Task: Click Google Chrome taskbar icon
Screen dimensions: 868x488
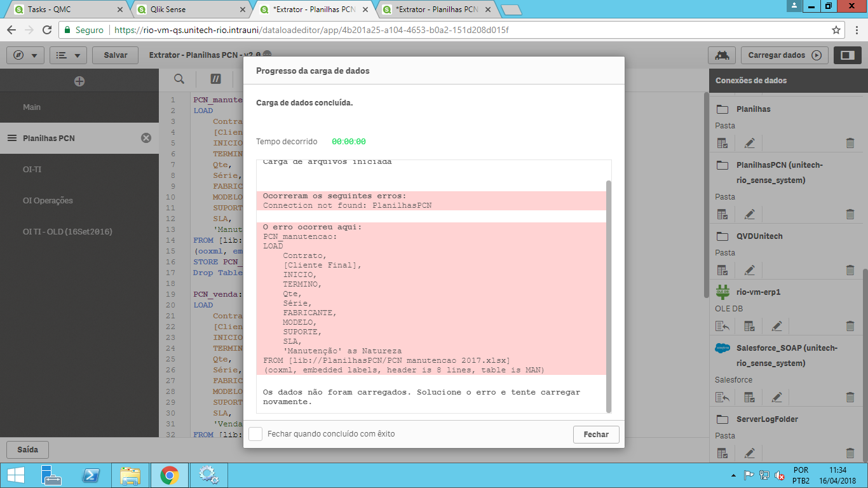Action: click(x=169, y=475)
